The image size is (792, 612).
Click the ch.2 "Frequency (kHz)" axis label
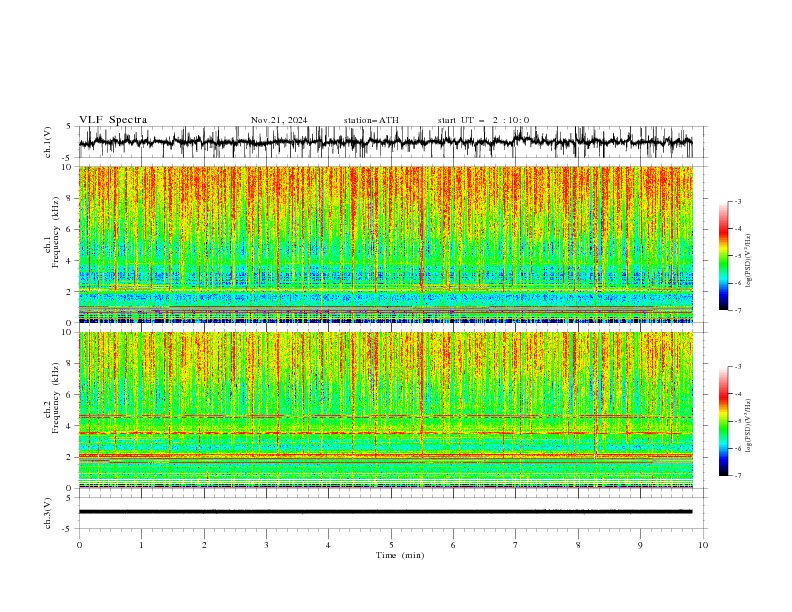click(x=56, y=398)
